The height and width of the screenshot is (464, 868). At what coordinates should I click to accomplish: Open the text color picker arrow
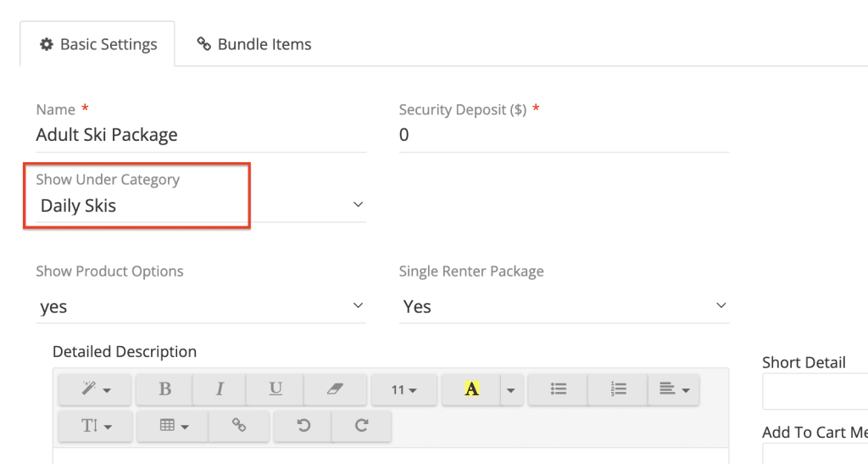(x=510, y=389)
